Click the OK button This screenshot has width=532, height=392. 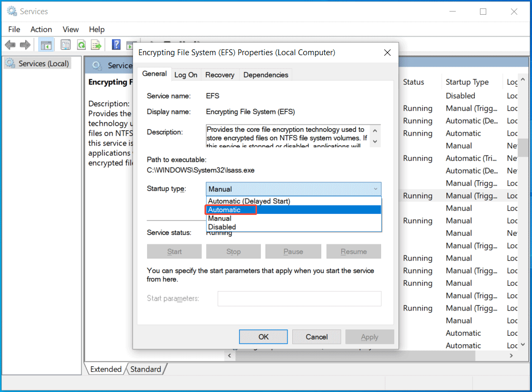click(x=263, y=336)
